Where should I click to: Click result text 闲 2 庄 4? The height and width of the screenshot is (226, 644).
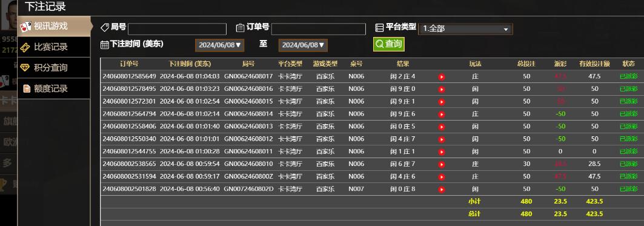[402, 76]
